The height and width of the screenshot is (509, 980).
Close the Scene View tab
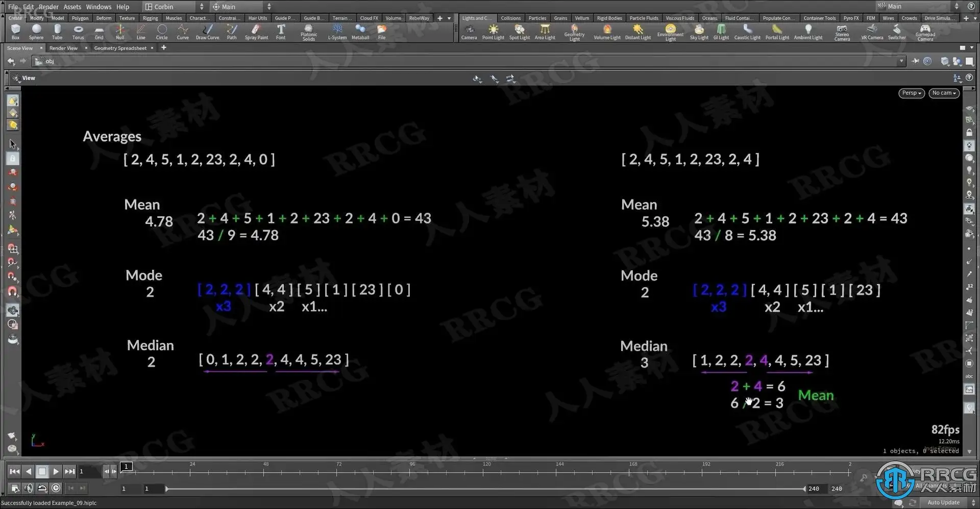pyautogui.click(x=41, y=48)
